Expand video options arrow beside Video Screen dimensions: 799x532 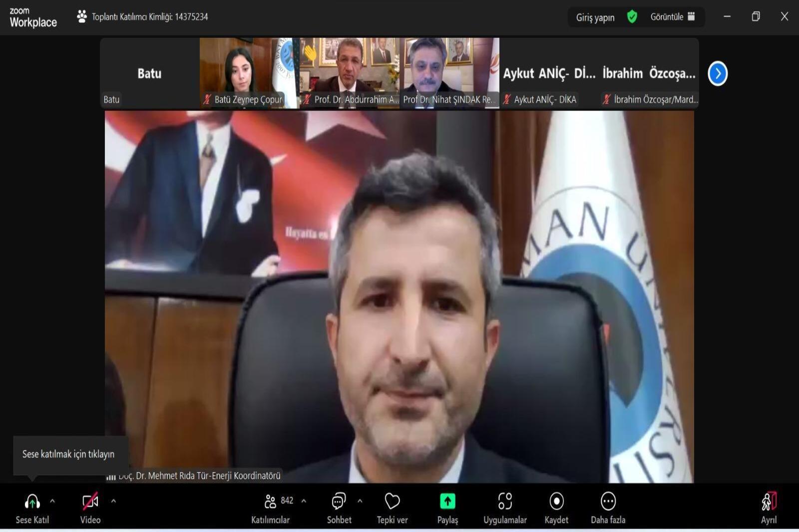tap(113, 501)
